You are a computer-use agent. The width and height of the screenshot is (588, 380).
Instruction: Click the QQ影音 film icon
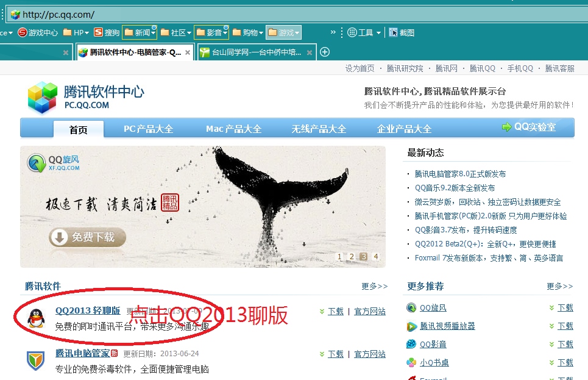point(411,344)
